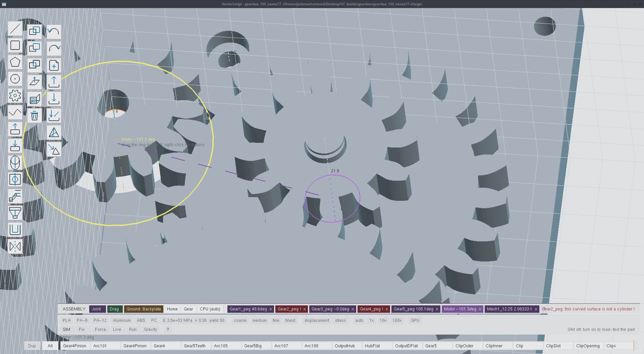Viewport: 644px width, 354px height.
Task: Click the Ground: Backplate button
Action: tap(144, 309)
